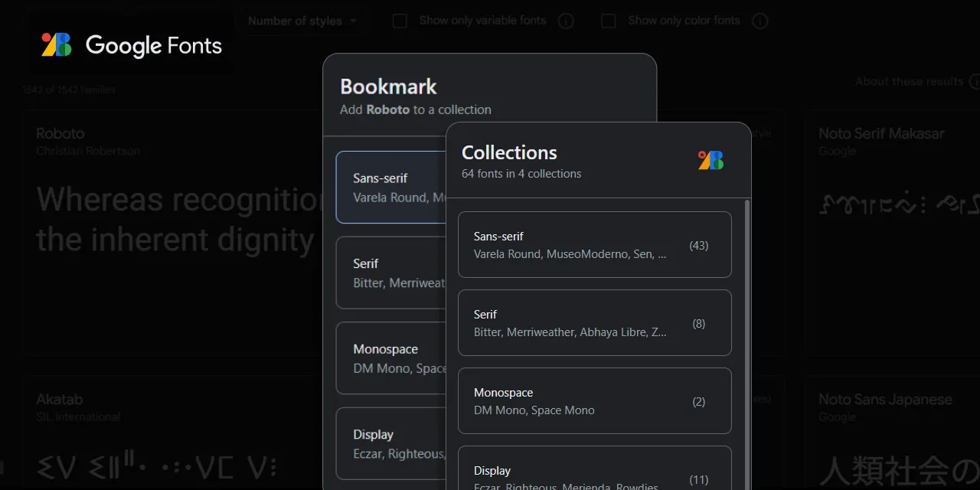Open the Noto Sans Japanese font card

[x=892, y=433]
